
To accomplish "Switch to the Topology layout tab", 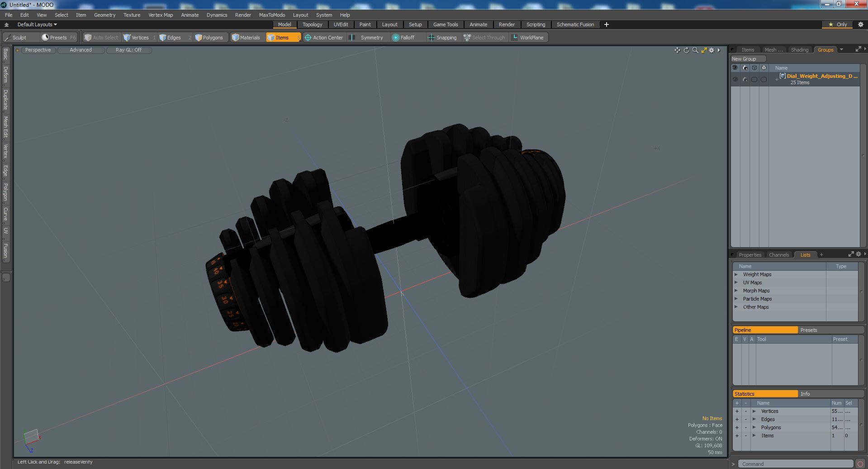I will tap(312, 24).
